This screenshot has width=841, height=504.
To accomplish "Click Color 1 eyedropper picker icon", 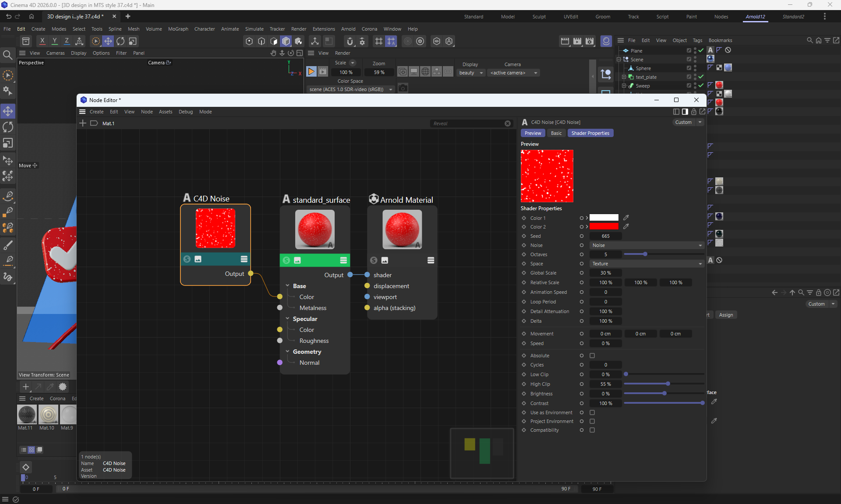I will tap(626, 218).
